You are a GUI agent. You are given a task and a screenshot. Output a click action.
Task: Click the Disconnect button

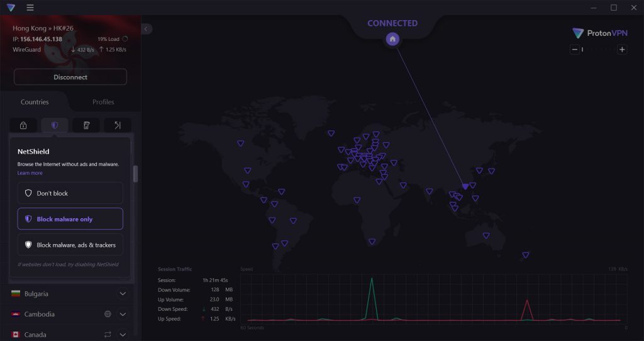[70, 77]
